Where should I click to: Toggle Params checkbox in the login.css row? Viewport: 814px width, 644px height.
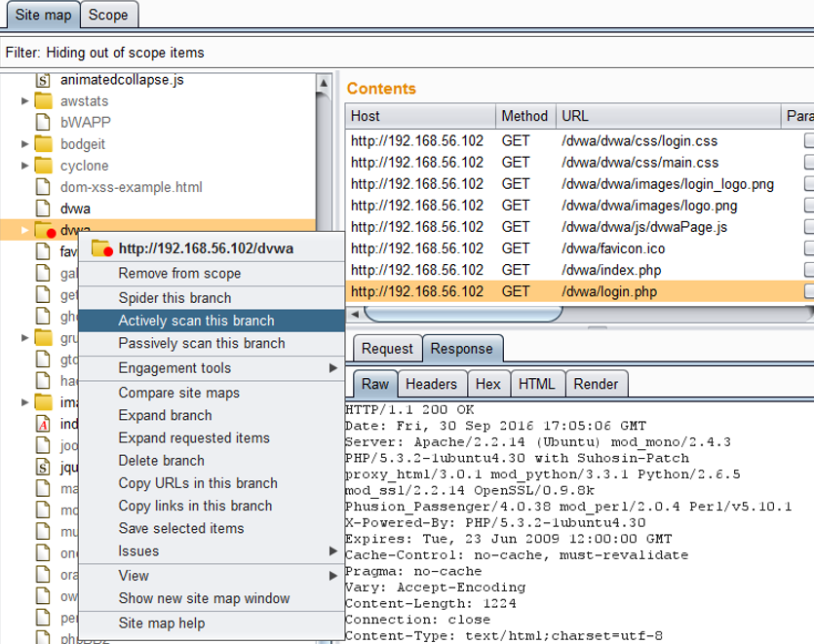[809, 140]
